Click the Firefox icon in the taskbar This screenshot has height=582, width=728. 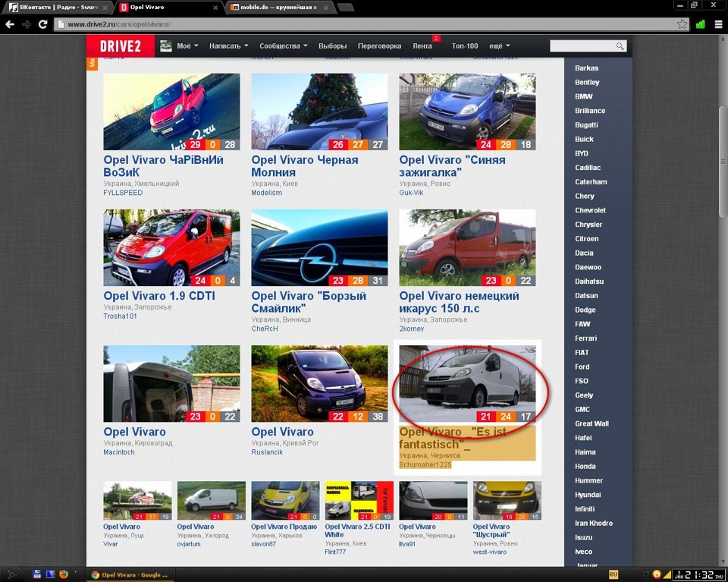(x=64, y=574)
